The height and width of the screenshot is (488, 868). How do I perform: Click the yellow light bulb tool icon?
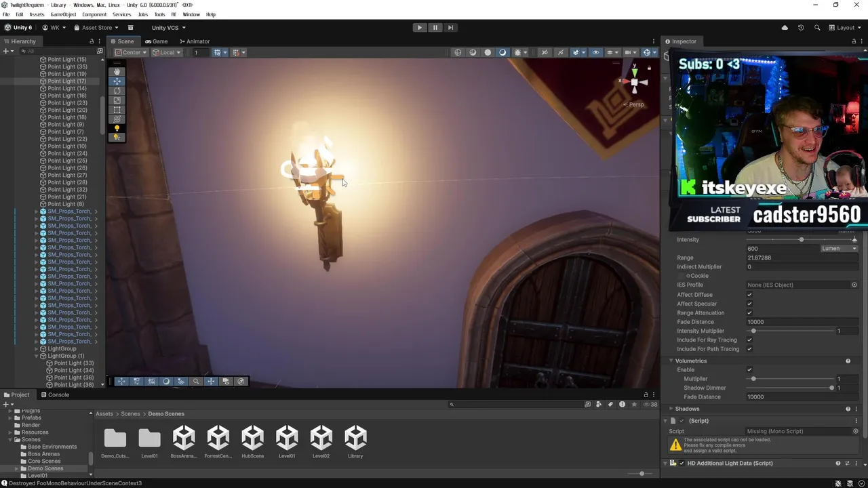(x=117, y=129)
